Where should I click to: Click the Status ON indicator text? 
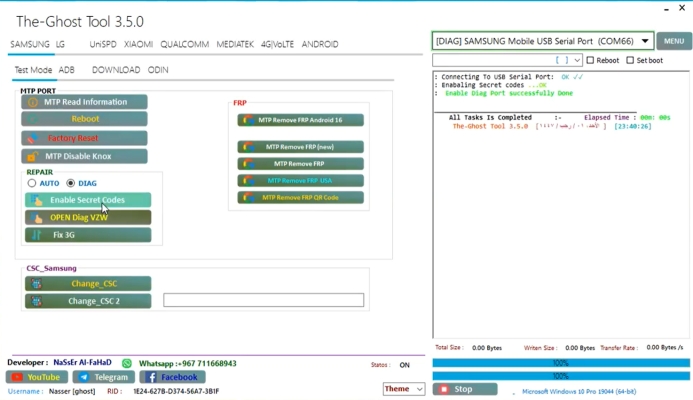click(404, 365)
